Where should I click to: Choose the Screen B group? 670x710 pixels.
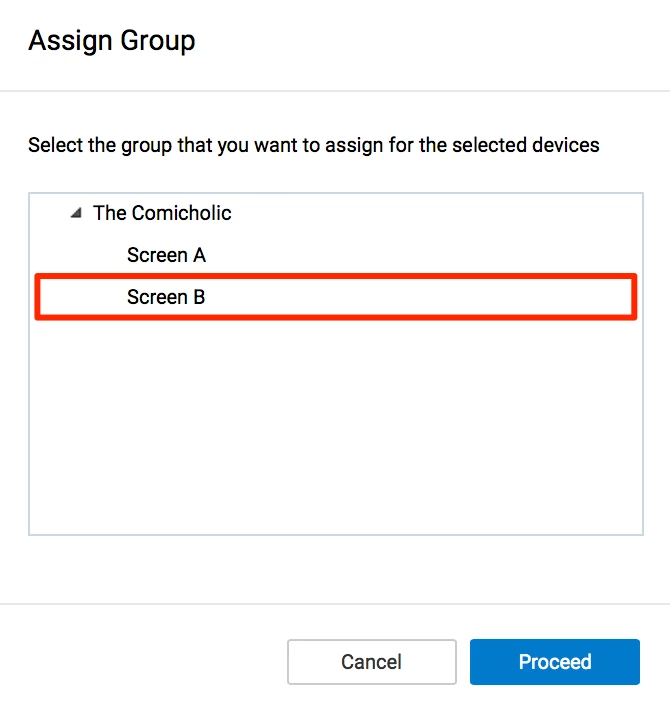166,297
